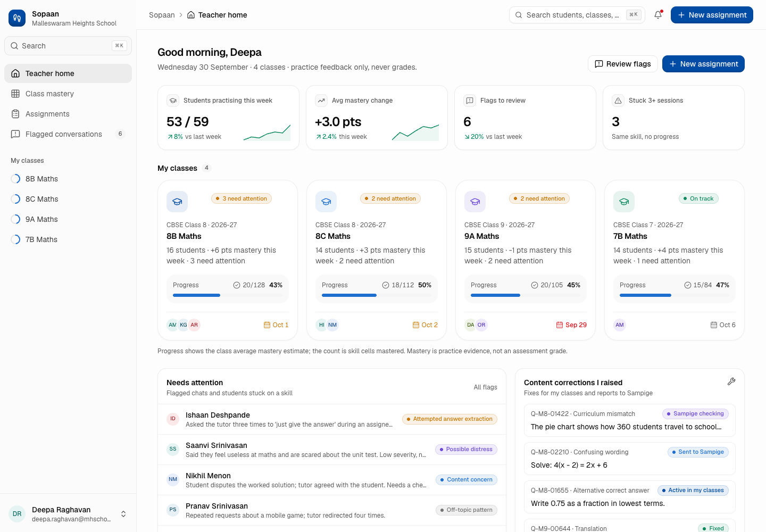Click New assignment in the top bar
The image size is (766, 532).
[x=712, y=15]
